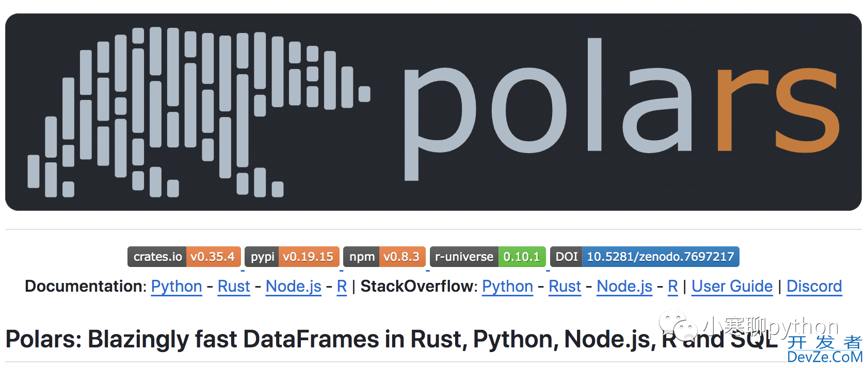The image size is (868, 368).
Task: Open the r-universe 0.10.1 badge
Action: [x=488, y=257]
